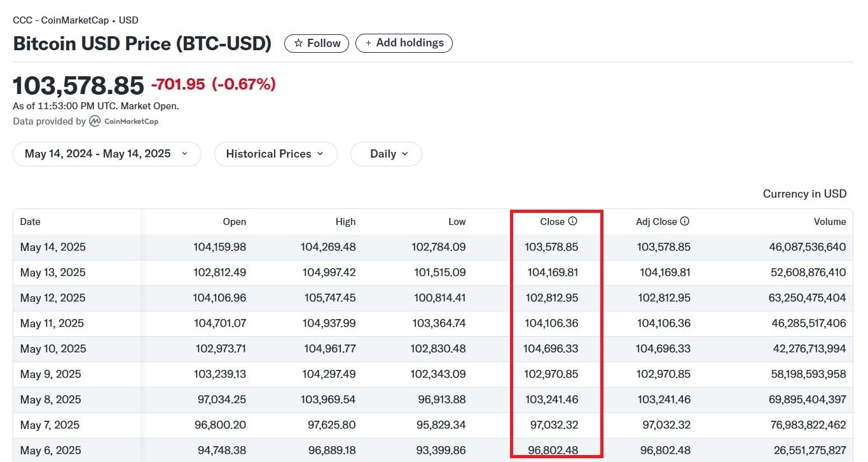Image resolution: width=868 pixels, height=462 pixels.
Task: Click the high value 104,297.49
Action: (x=329, y=374)
